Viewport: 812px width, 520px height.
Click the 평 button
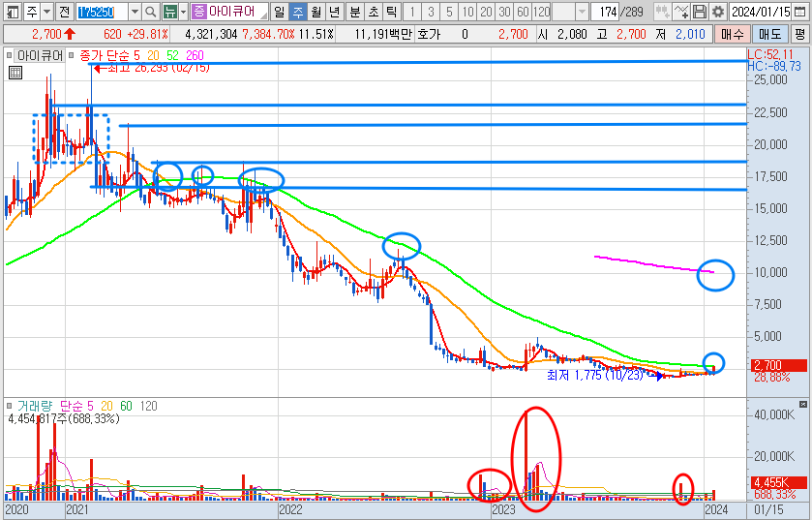click(x=799, y=34)
